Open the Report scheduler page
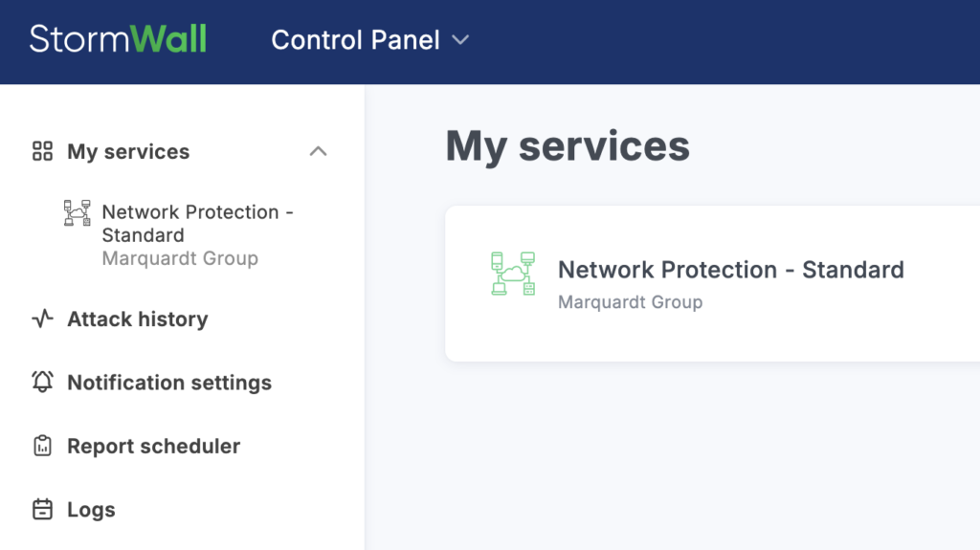Viewport: 980px width, 550px height. click(x=153, y=446)
